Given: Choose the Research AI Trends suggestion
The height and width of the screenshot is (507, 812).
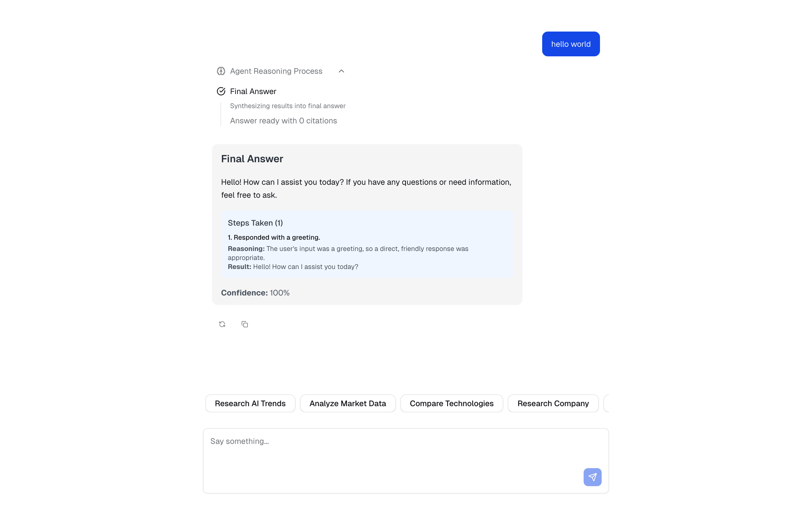Looking at the screenshot, I should point(250,403).
